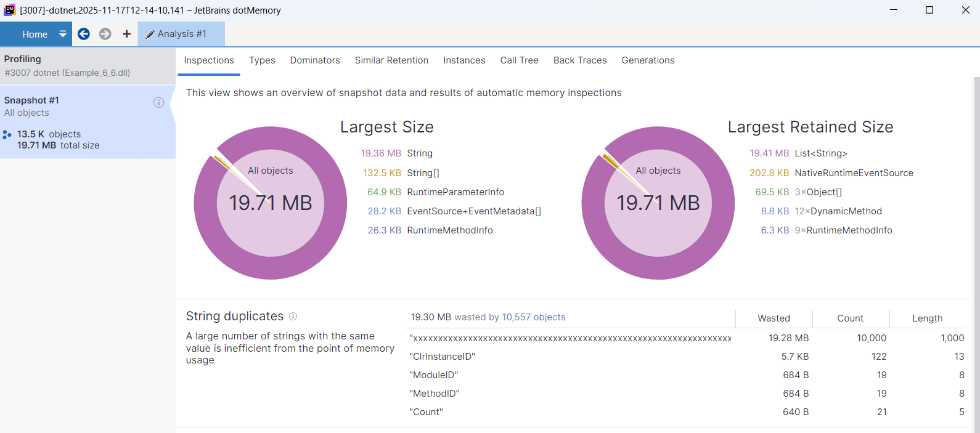Click the Snapshot #1 info icon
Screen dimensions: 980x433
(x=158, y=102)
